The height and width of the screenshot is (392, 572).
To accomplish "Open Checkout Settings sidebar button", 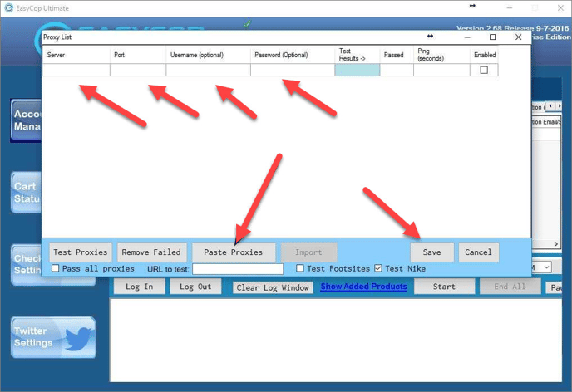I will (27, 264).
